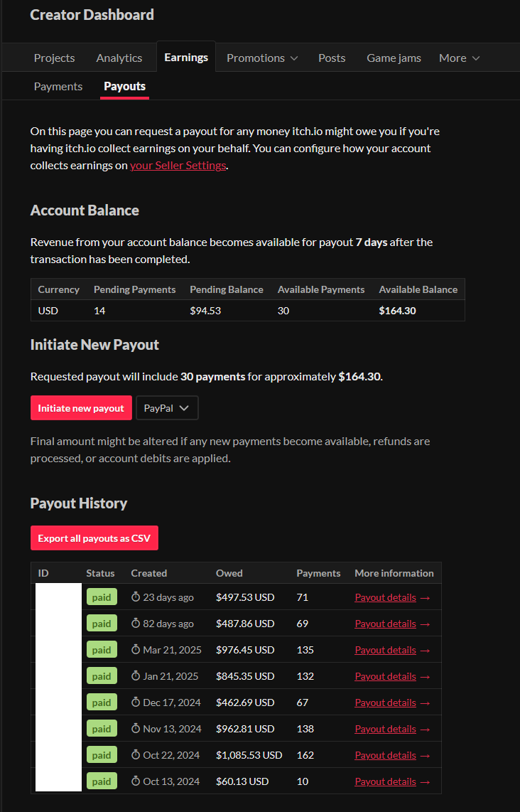Open the Analytics tab
520x812 pixels.
(x=119, y=58)
